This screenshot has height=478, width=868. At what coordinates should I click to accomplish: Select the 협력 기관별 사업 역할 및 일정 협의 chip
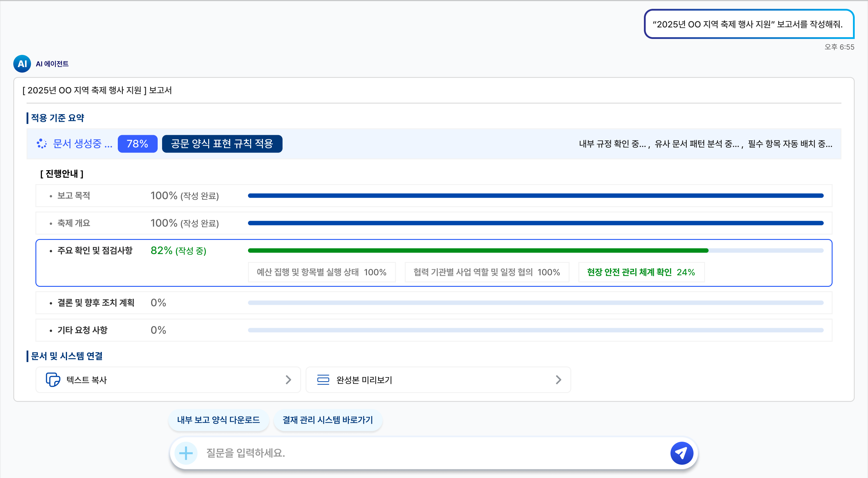click(x=487, y=272)
